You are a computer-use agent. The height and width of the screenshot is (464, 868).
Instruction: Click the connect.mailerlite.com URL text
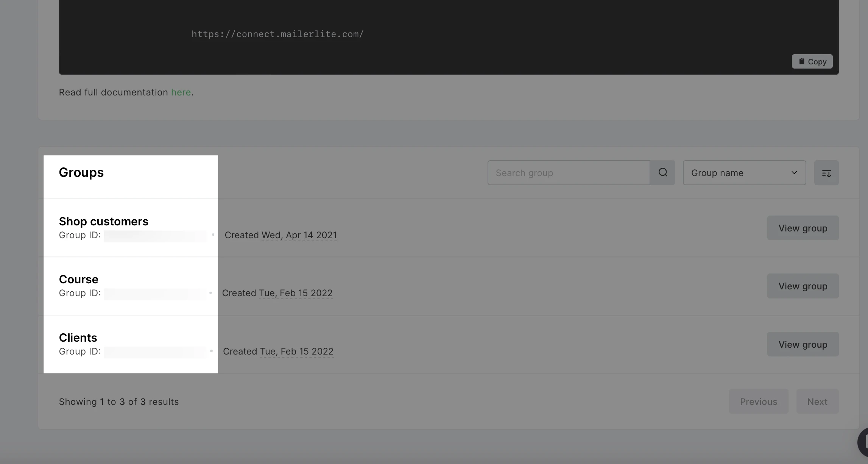click(277, 34)
